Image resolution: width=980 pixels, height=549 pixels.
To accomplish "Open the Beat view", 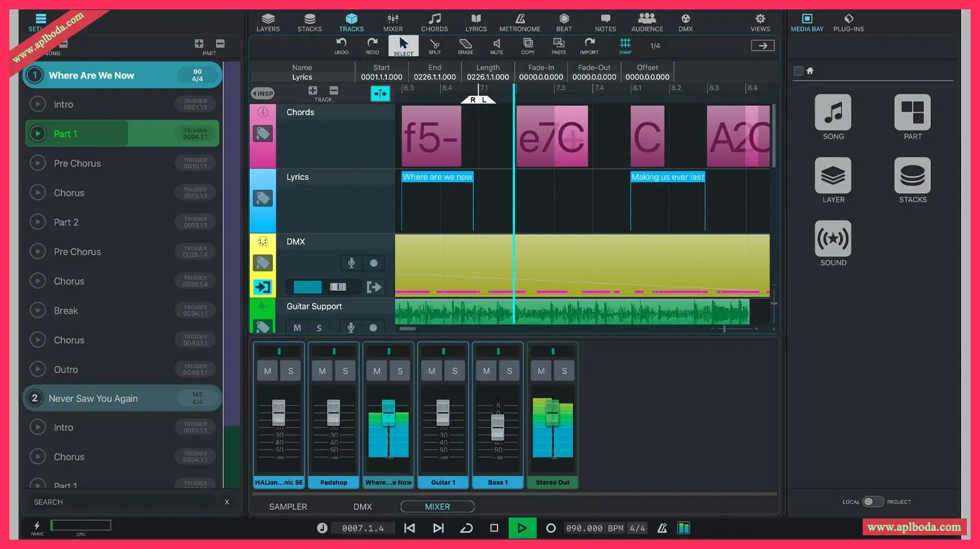I will [x=564, y=22].
